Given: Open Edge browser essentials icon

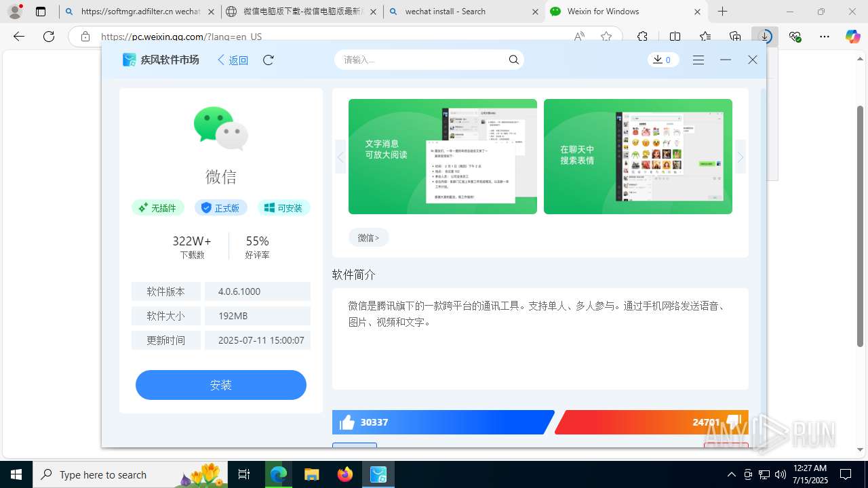Looking at the screenshot, I should [x=795, y=37].
